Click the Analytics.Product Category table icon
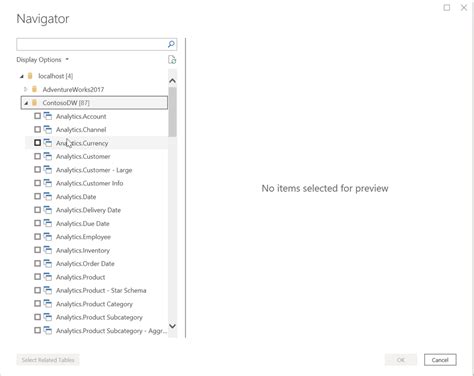Image resolution: width=474 pixels, height=376 pixels. [x=48, y=304]
